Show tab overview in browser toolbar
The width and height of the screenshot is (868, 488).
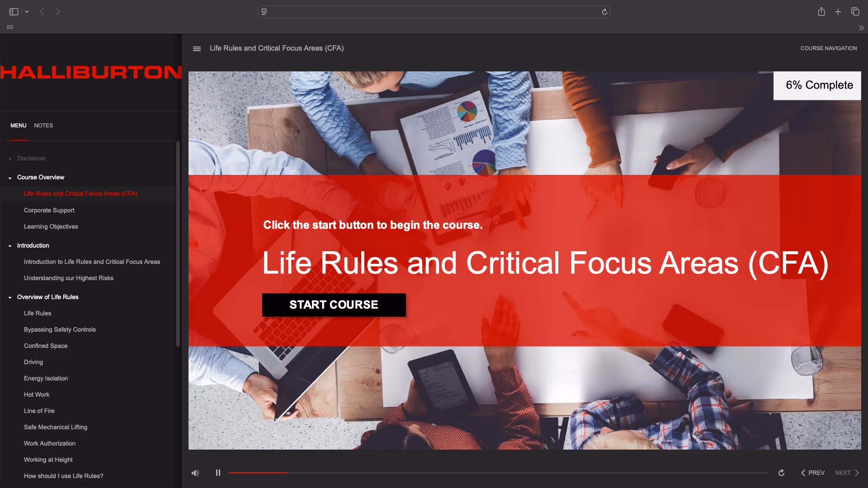click(x=855, y=12)
